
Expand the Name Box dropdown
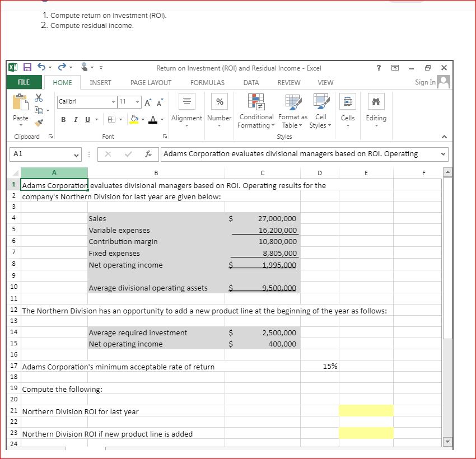click(x=76, y=155)
